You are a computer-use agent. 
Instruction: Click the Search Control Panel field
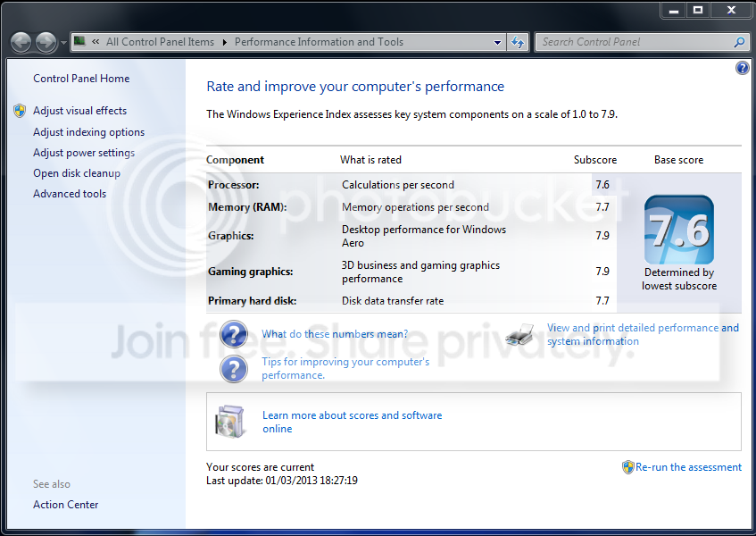tap(635, 42)
